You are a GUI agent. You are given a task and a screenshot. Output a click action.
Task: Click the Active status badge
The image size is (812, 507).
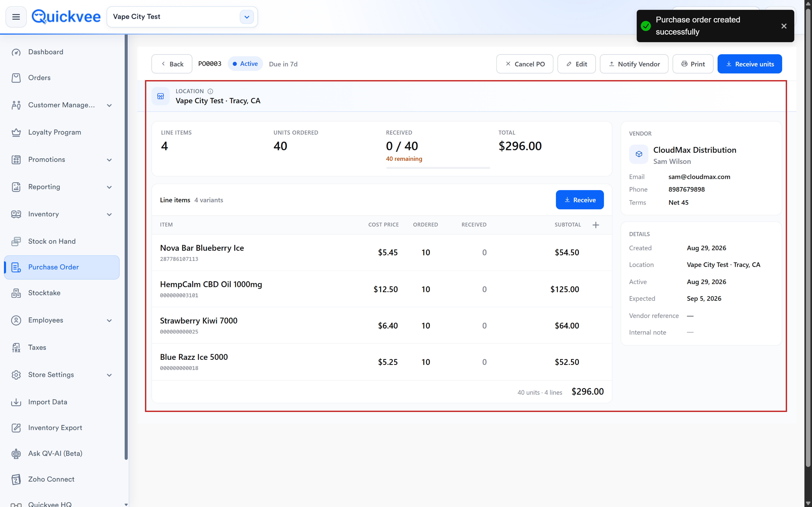245,64
